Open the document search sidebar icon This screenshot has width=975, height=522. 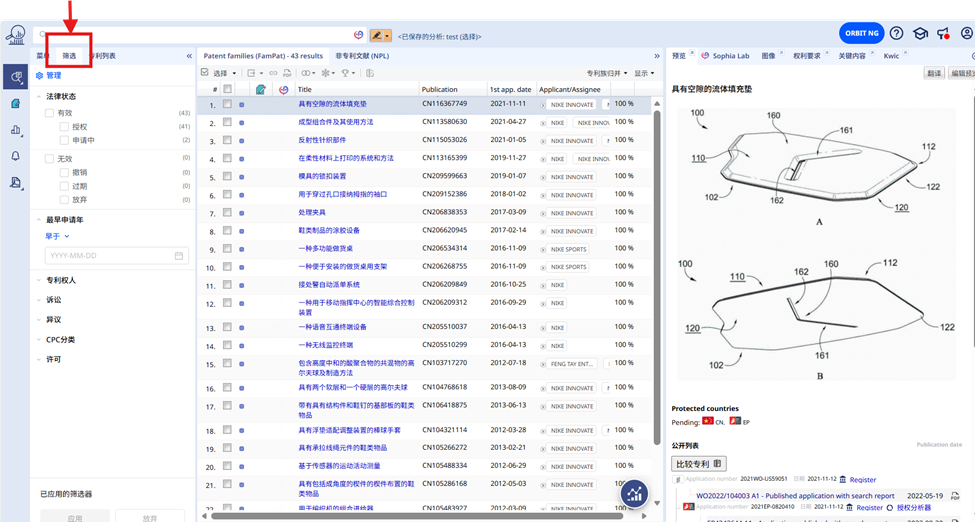(16, 182)
